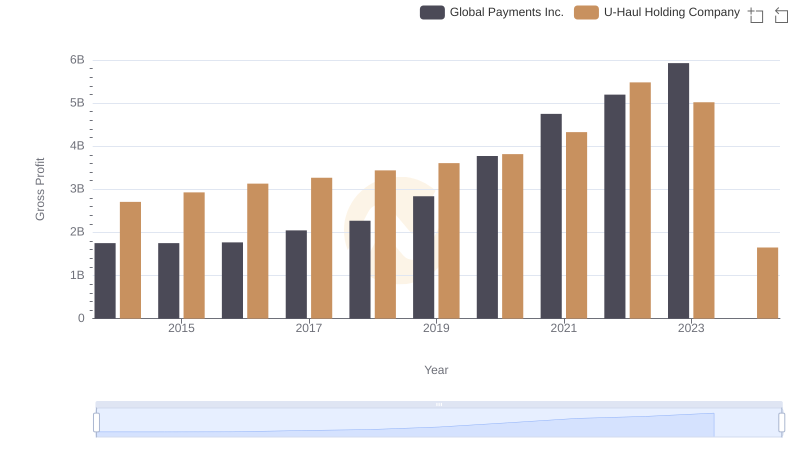
Task: Click the zoom reset restore icon
Action: coord(781,15)
